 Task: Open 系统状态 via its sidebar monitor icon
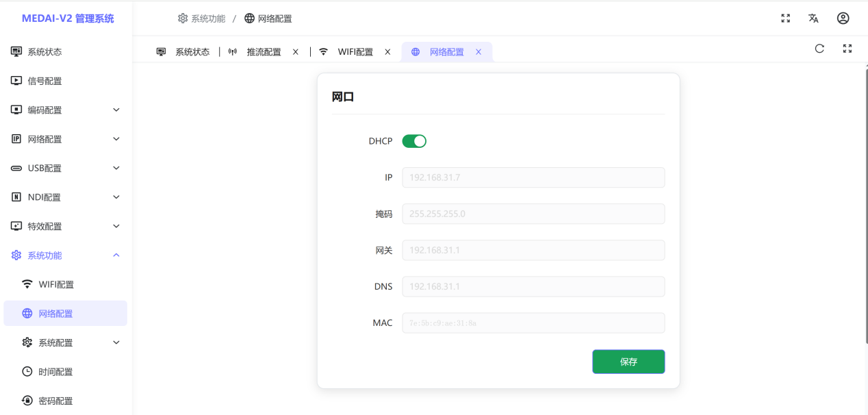16,52
